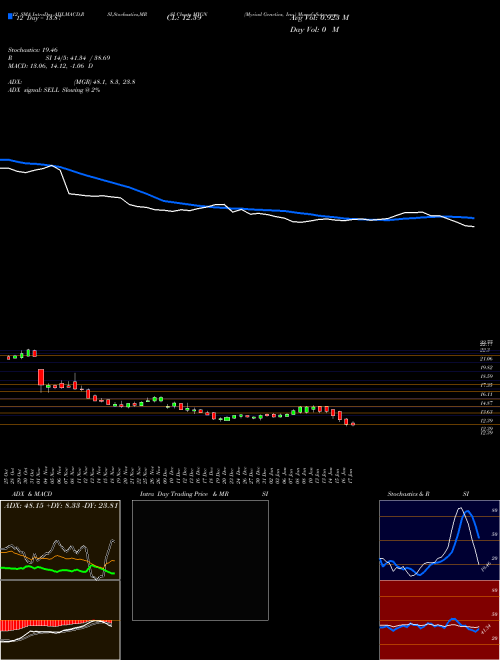Select the 'SI 14/3: 41.34 / 38.69' reading
The image size is (500, 660).
pos(78,58)
